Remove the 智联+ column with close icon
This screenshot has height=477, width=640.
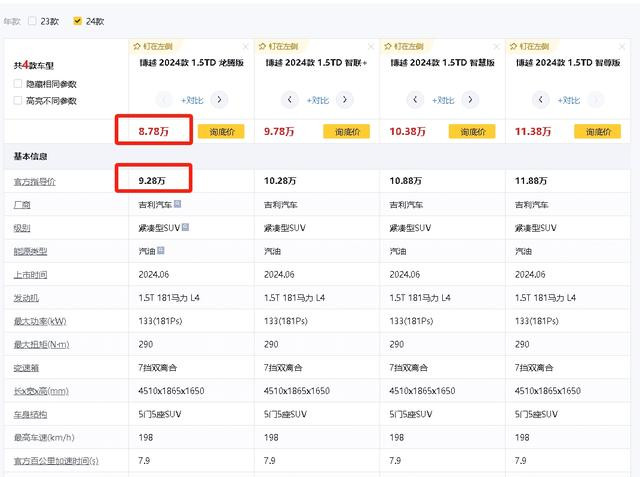[x=371, y=47]
